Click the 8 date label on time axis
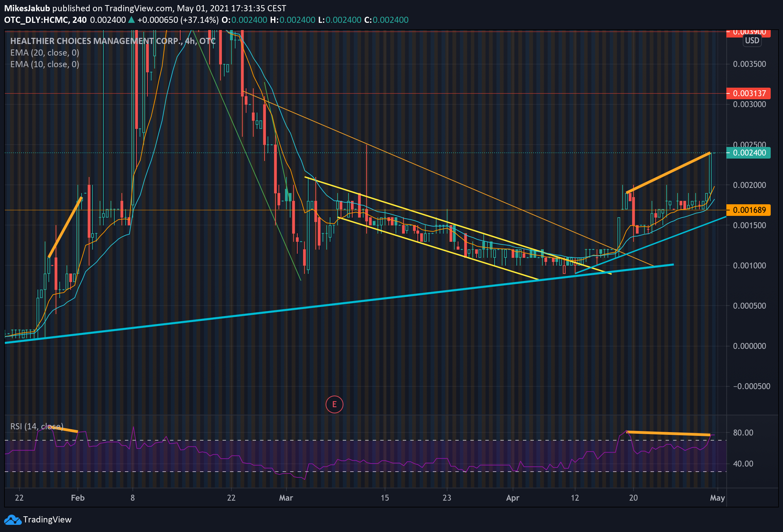Viewport: 783px width, 532px height. tap(133, 498)
